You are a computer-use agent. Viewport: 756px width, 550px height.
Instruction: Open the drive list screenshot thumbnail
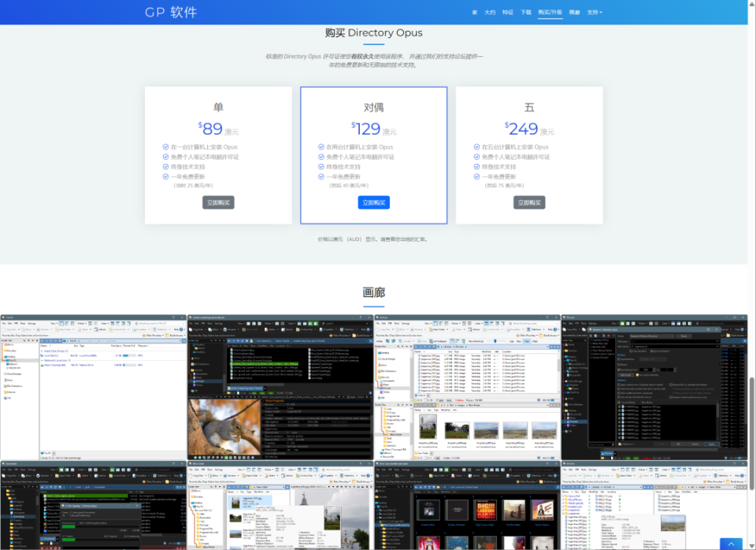tap(93, 388)
